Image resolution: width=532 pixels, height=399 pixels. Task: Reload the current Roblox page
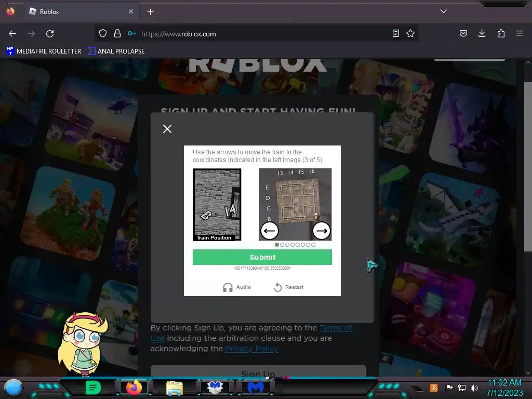point(50,34)
